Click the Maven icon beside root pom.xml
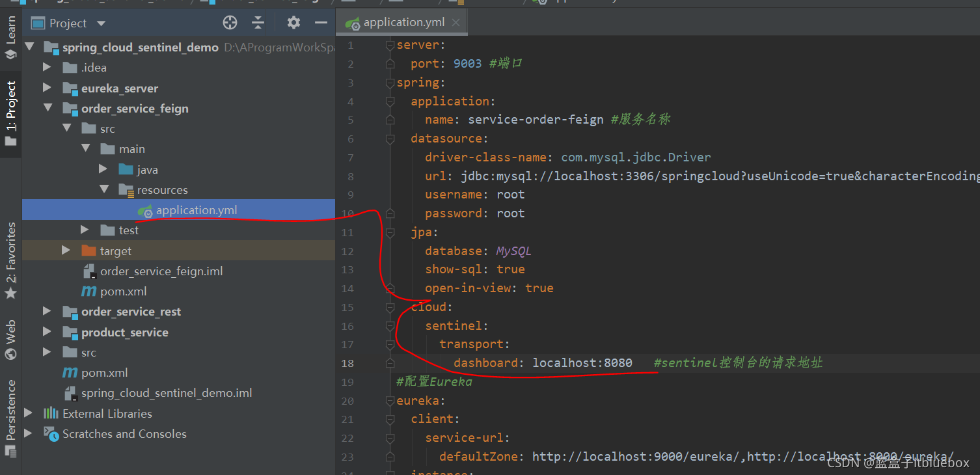The width and height of the screenshot is (980, 475). pyautogui.click(x=70, y=373)
